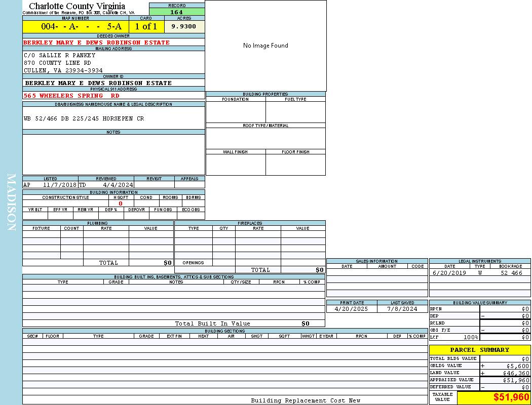
Task: Click the record number 164 field
Action: coord(177,12)
